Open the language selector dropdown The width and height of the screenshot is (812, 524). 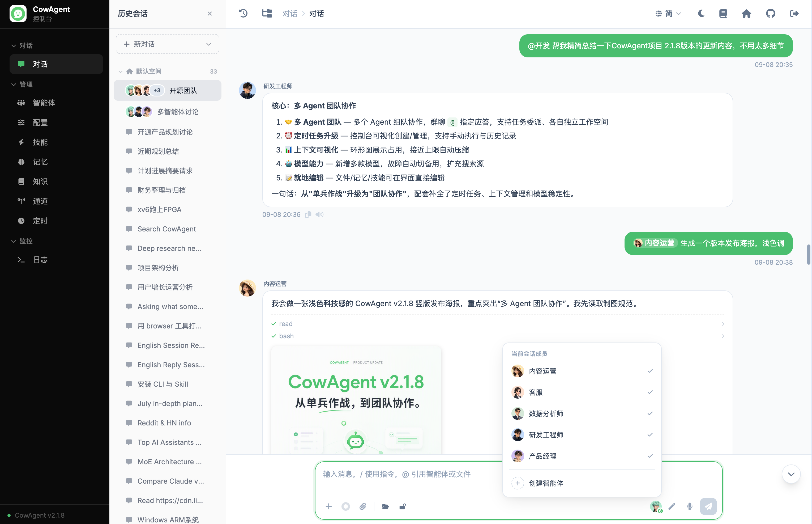click(668, 14)
